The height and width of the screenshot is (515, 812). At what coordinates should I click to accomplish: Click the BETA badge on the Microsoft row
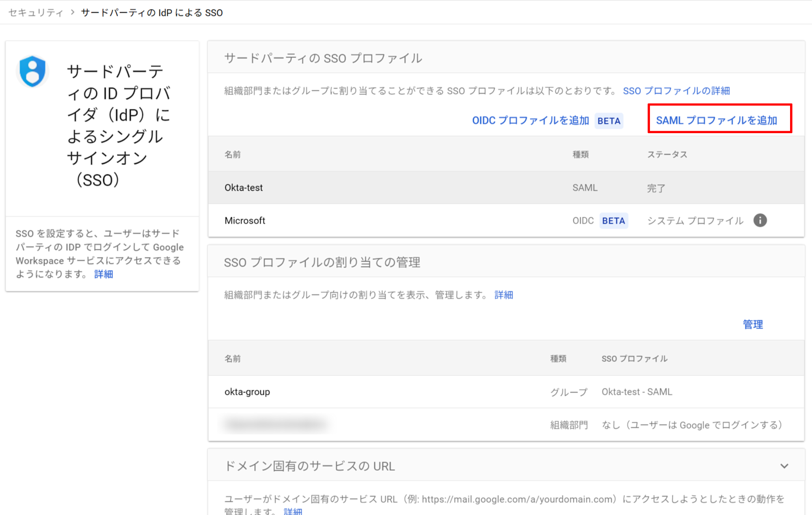pyautogui.click(x=613, y=220)
